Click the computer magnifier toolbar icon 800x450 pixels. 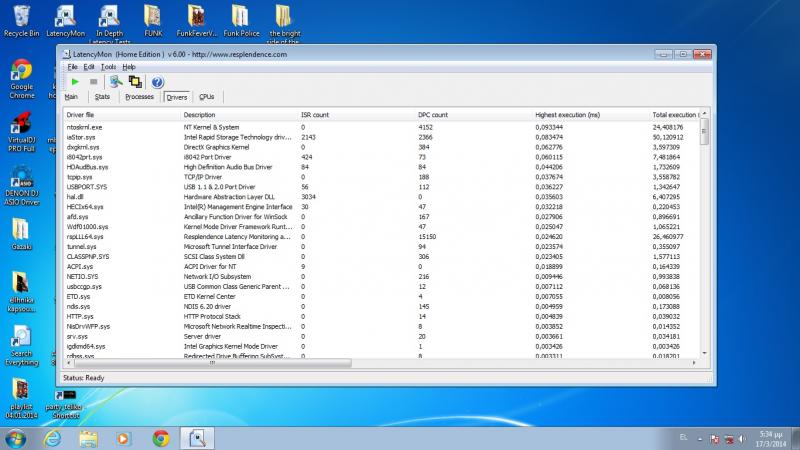[x=116, y=81]
